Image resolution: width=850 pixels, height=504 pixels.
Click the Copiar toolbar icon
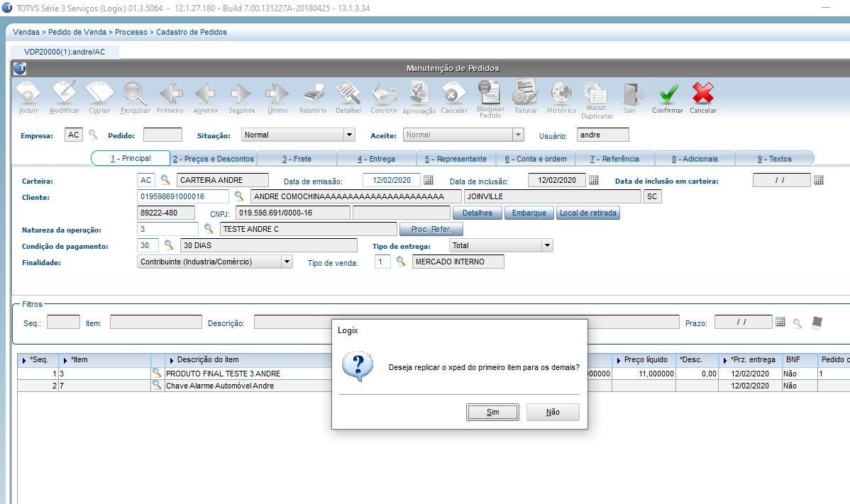pos(100,93)
